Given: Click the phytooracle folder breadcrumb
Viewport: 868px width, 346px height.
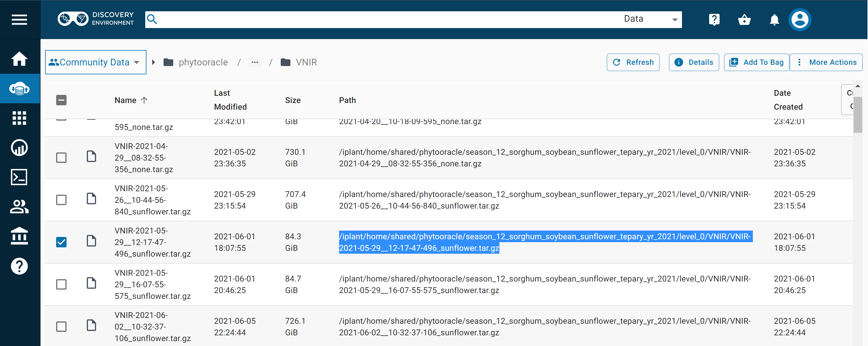Looking at the screenshot, I should point(195,62).
